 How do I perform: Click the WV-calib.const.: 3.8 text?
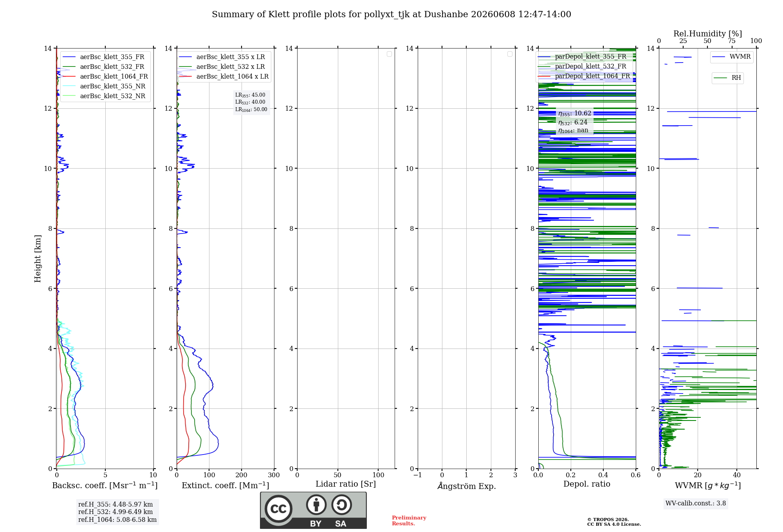click(x=696, y=503)
